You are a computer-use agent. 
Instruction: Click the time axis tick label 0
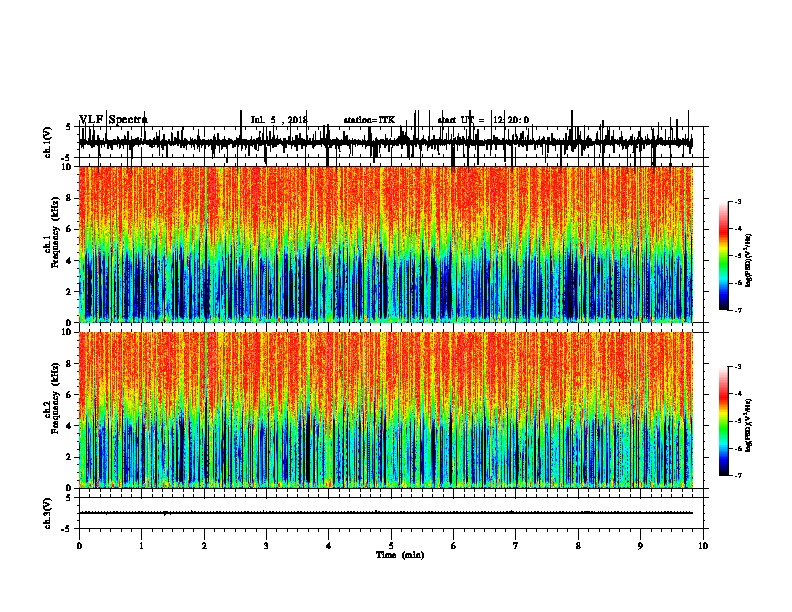(x=79, y=546)
